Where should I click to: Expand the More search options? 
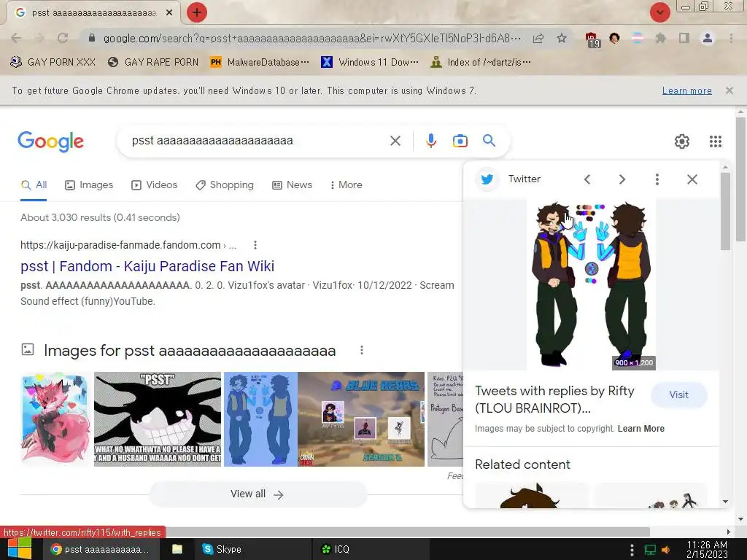tap(346, 184)
